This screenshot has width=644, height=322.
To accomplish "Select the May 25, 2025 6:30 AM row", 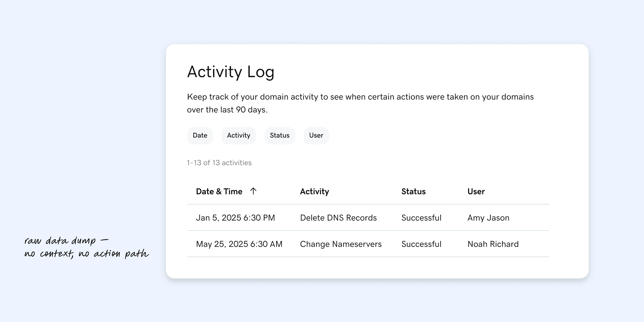I will click(x=239, y=244).
